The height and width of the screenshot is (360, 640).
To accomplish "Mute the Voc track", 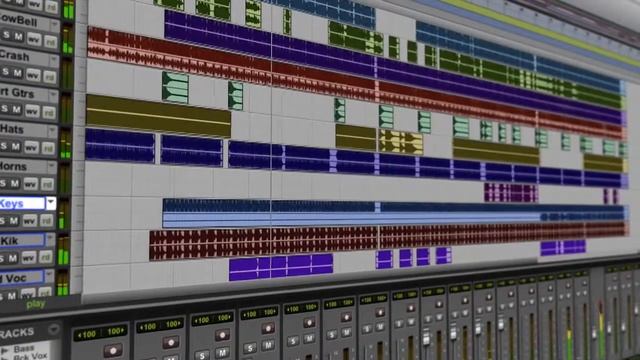I will pyautogui.click(x=13, y=295).
